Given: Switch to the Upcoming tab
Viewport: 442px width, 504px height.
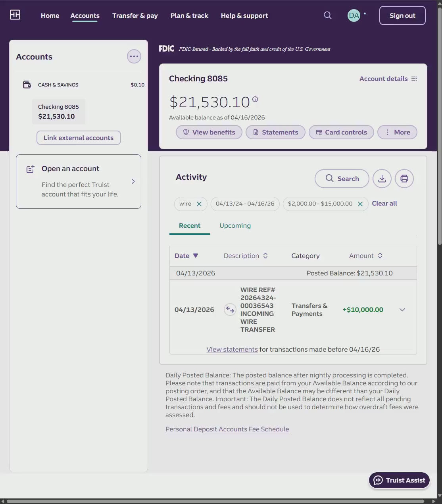Looking at the screenshot, I should tap(235, 225).
